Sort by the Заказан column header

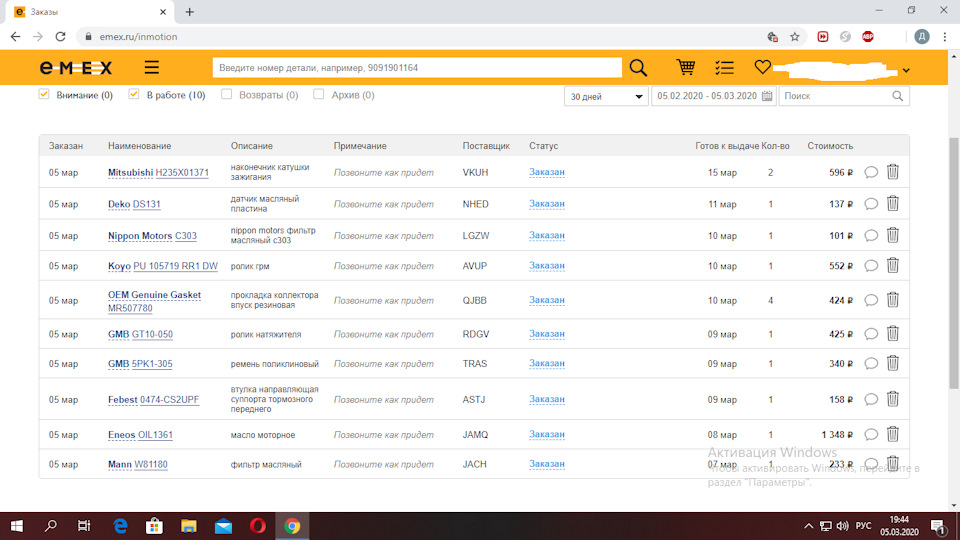coord(66,146)
